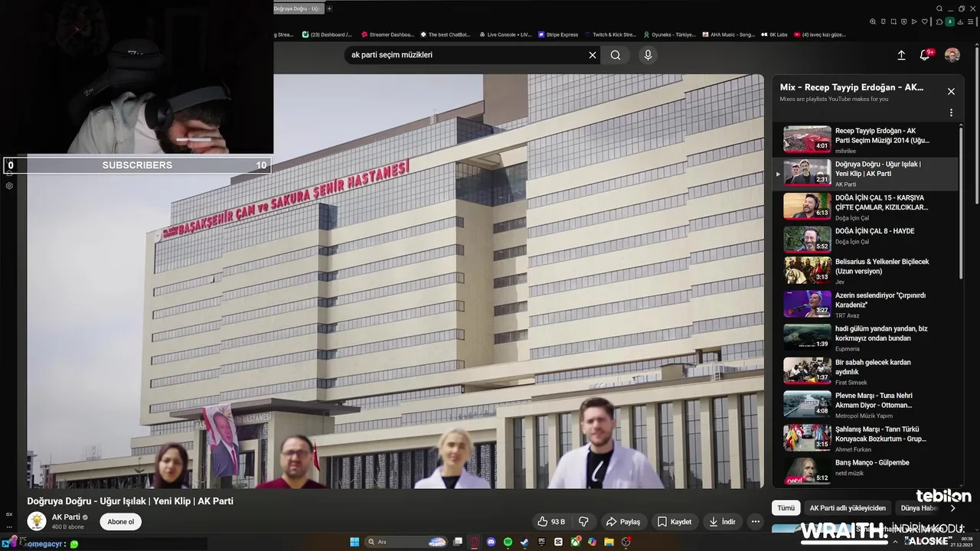Play hadi gülüm yandan yandan thumbnail

[x=807, y=337]
